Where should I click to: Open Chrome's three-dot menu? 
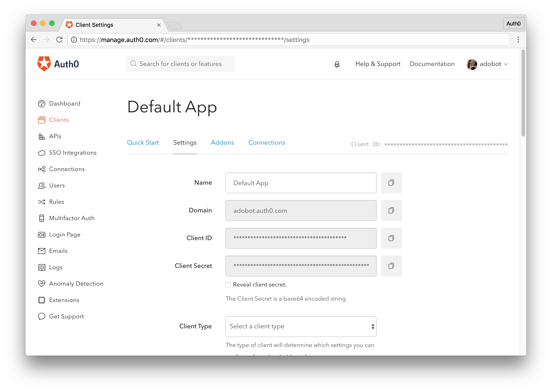(518, 40)
